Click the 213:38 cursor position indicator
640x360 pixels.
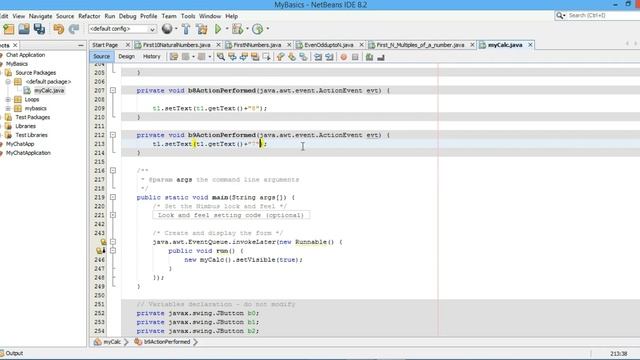point(619,353)
